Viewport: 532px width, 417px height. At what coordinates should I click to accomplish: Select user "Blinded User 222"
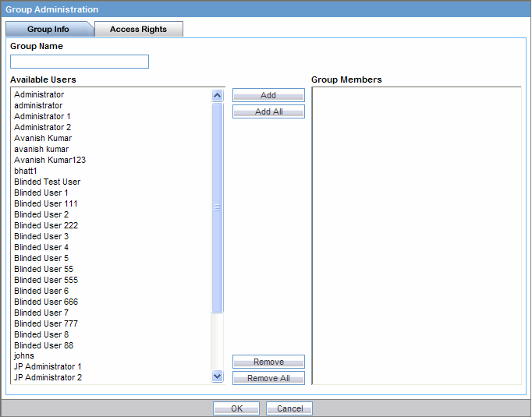coord(46,225)
